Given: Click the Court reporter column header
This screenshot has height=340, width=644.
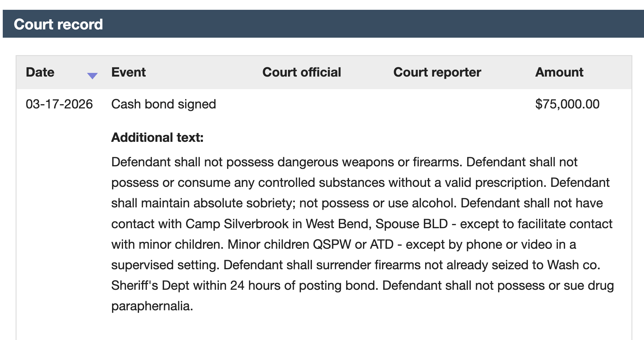Looking at the screenshot, I should [437, 72].
